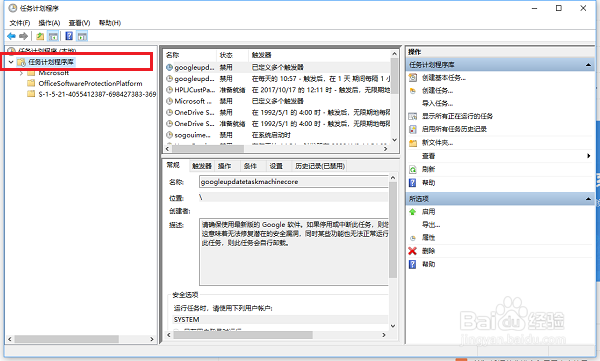Click the Up one level folder icon
The height and width of the screenshot is (361, 600).
40,36
